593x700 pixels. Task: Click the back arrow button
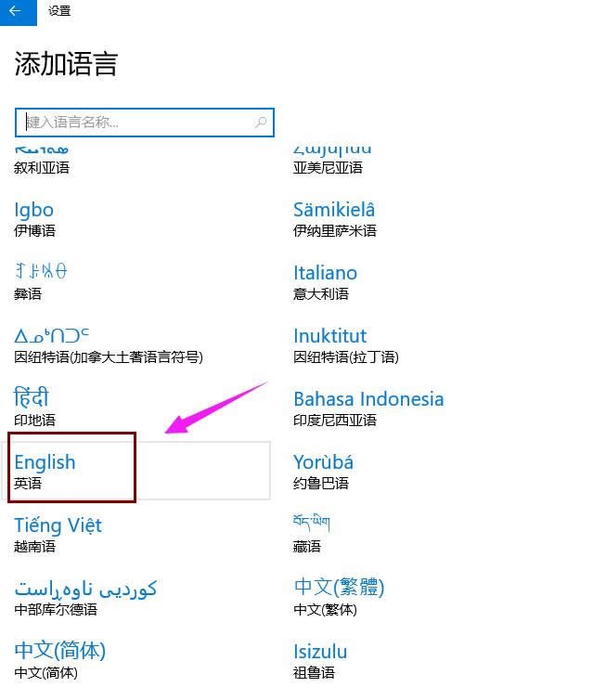coord(16,11)
